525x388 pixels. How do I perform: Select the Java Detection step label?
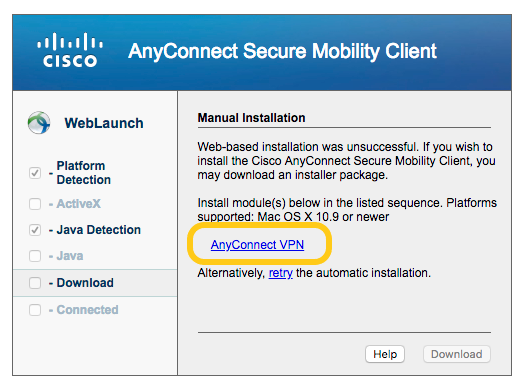click(98, 230)
